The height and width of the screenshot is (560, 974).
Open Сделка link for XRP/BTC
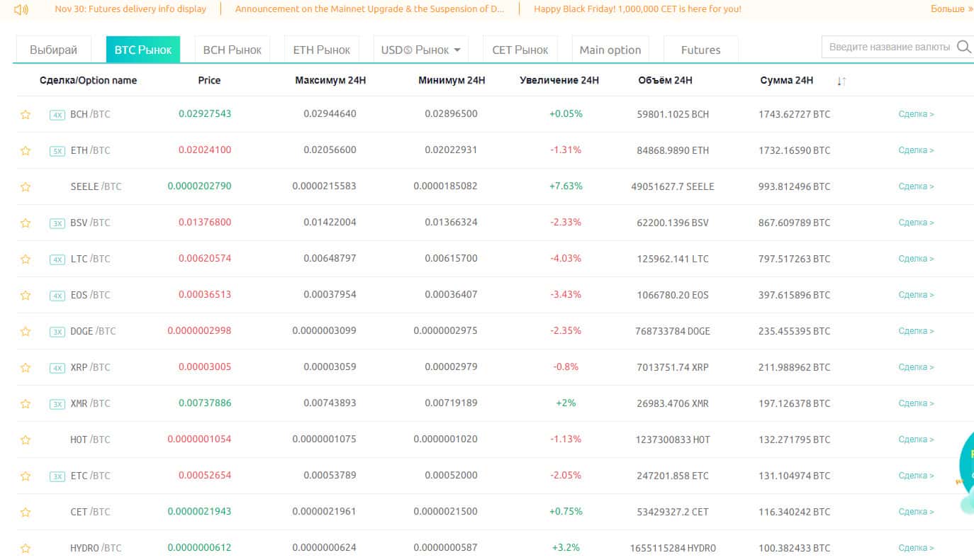coord(916,367)
